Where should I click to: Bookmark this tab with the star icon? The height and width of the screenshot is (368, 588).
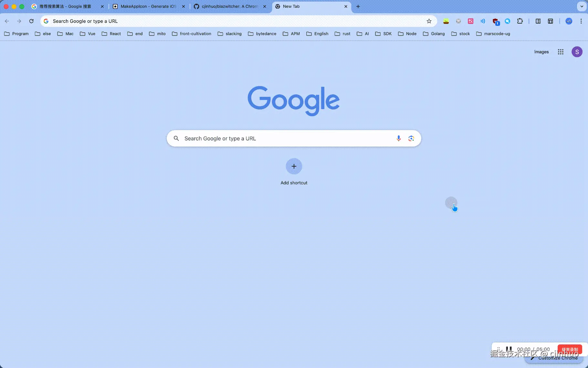point(429,21)
